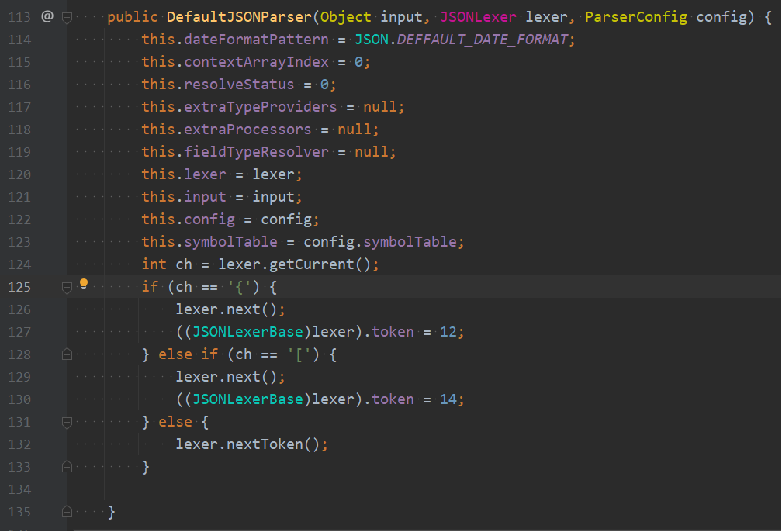Click the extraTypeProviders field

click(261, 107)
